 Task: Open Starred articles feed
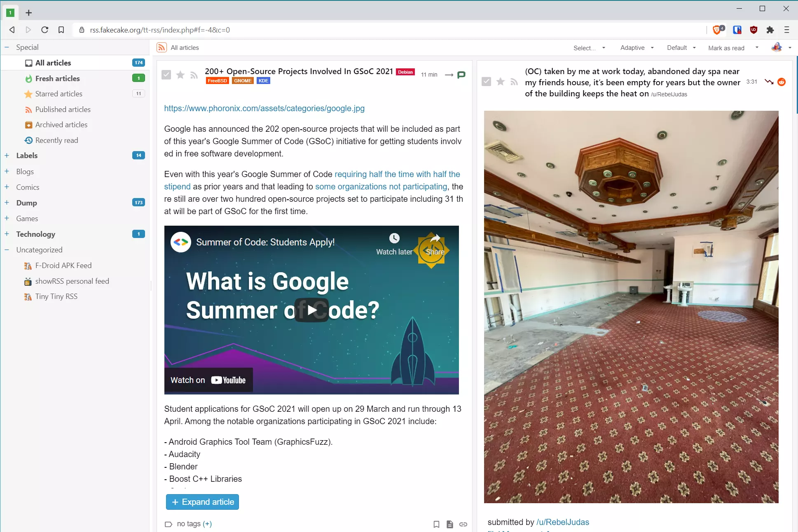tap(59, 94)
